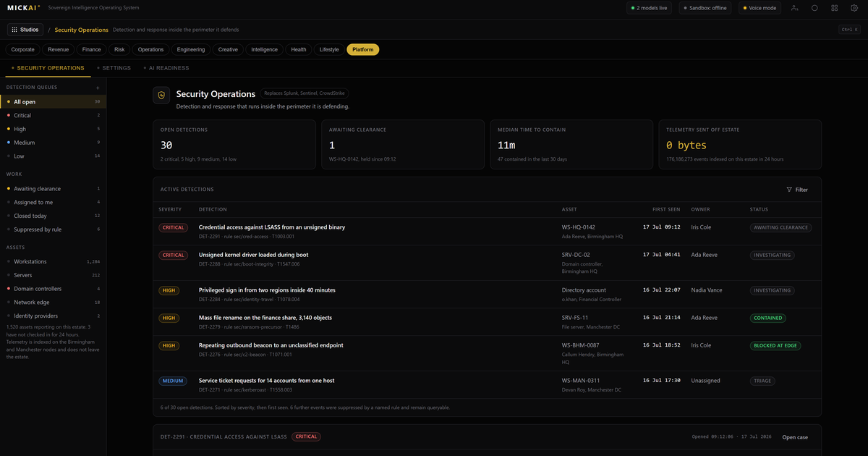This screenshot has width=868, height=456.
Task: Sort detections by the Severity column header
Action: point(170,209)
